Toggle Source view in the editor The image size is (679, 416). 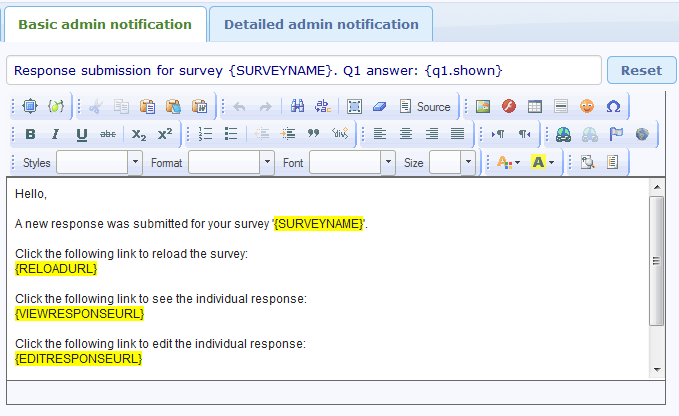click(x=425, y=106)
